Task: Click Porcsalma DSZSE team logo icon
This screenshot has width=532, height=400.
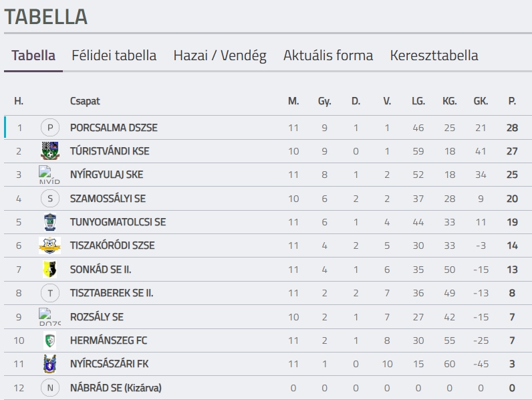Action: coord(50,127)
